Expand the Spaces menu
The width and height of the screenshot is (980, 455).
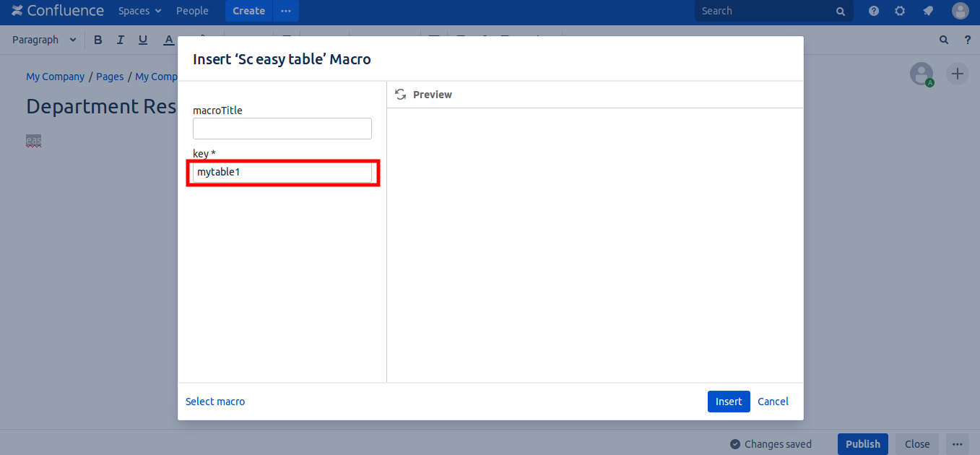[140, 11]
